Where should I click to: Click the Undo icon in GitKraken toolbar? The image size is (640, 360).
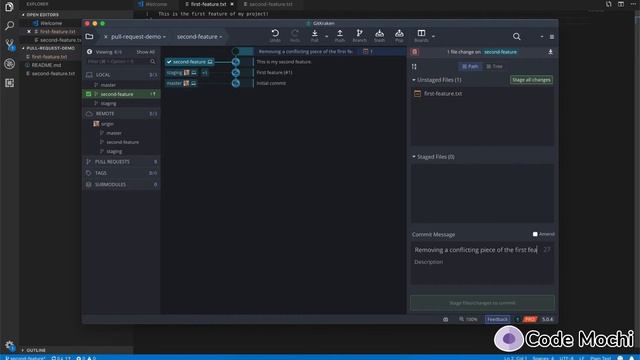tap(275, 33)
